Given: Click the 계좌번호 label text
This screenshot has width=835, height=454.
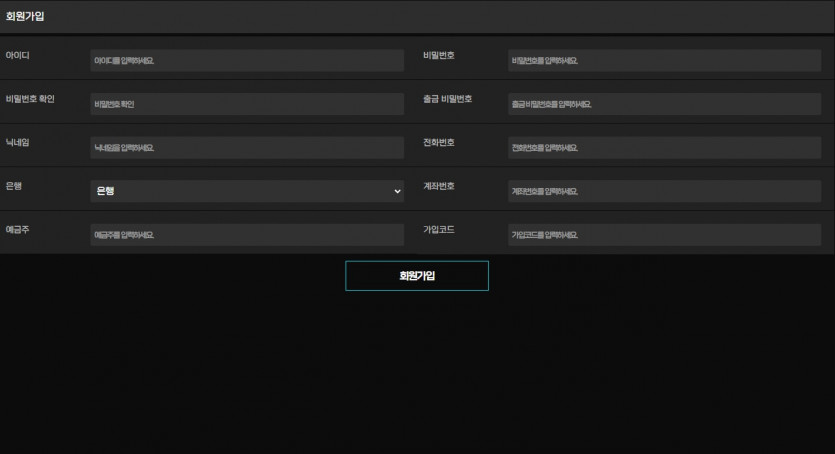Looking at the screenshot, I should point(439,186).
